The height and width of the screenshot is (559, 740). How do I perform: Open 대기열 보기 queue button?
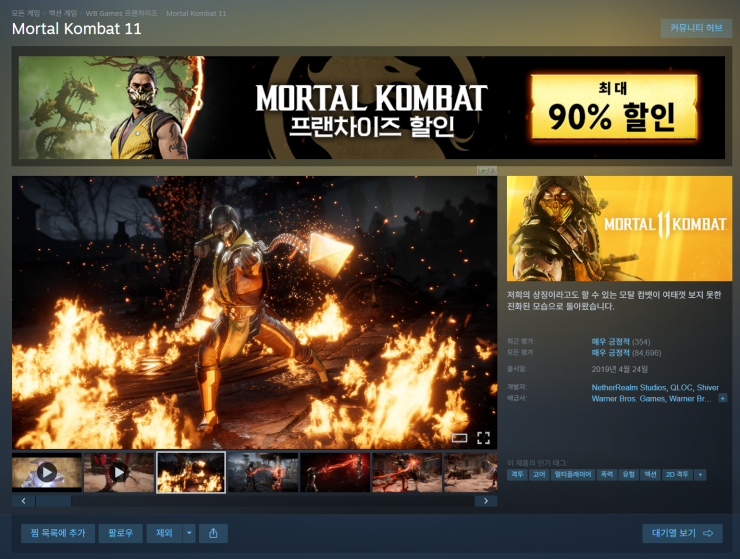pos(682,533)
